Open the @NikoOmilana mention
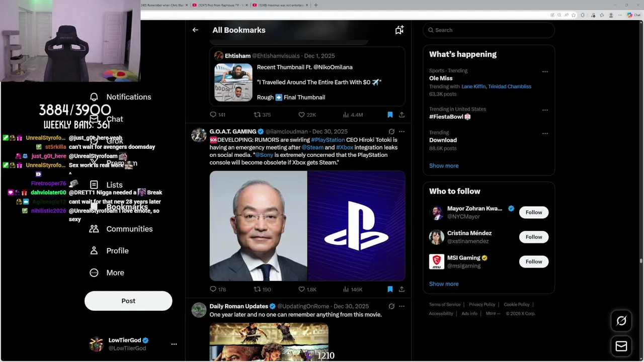This screenshot has height=362, width=644. click(333, 67)
